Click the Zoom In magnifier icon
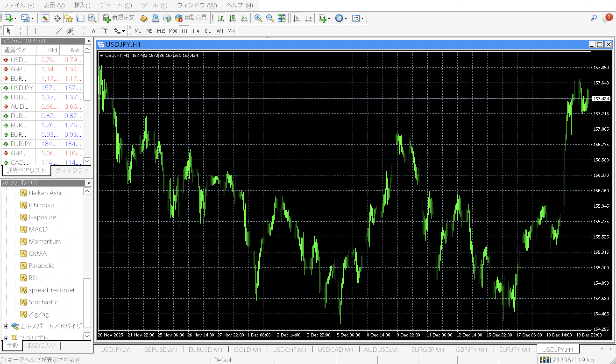The image size is (616, 364). click(258, 18)
